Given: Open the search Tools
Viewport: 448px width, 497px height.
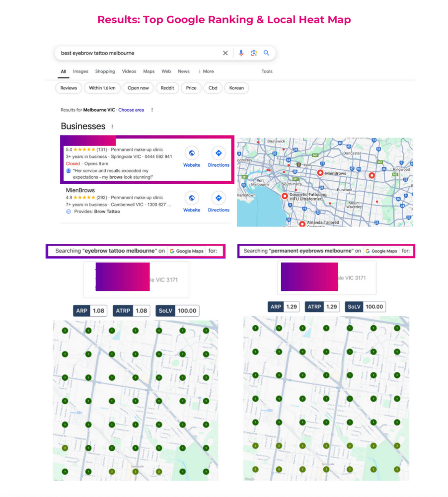Looking at the screenshot, I should pyautogui.click(x=267, y=71).
